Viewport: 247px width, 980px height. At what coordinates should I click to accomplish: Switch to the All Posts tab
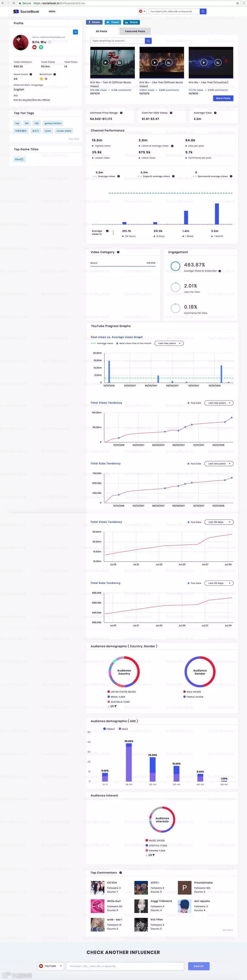click(x=102, y=31)
